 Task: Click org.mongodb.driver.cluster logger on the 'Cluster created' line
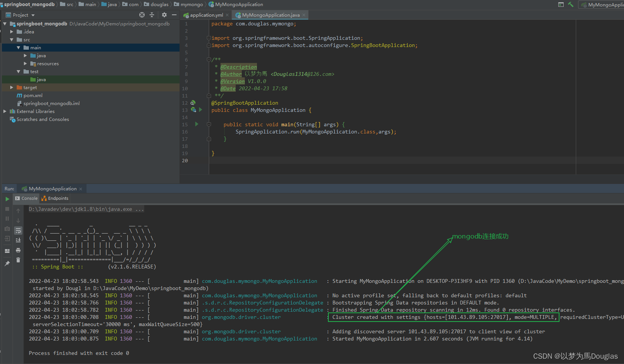(241, 317)
